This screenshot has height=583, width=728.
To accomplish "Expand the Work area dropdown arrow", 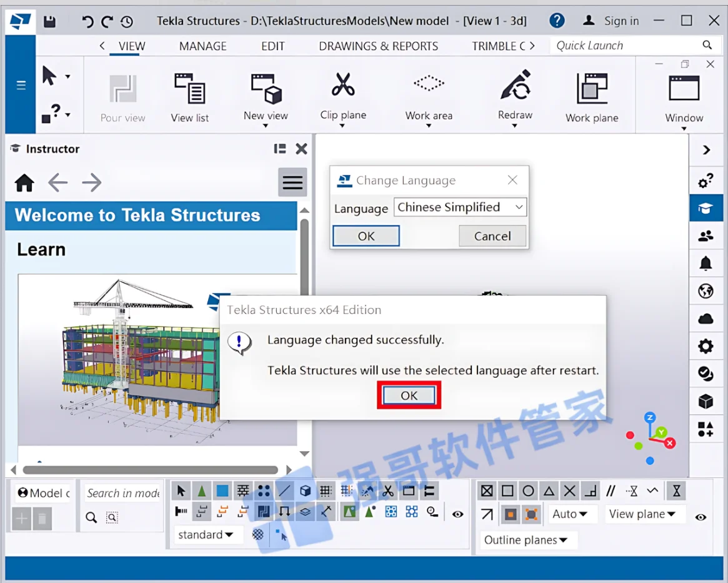I will point(429,126).
